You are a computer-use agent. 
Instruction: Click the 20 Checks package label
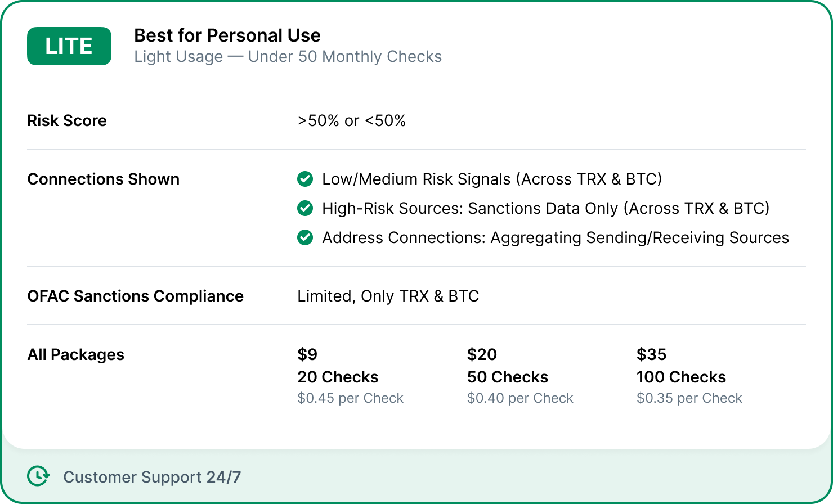(x=338, y=377)
